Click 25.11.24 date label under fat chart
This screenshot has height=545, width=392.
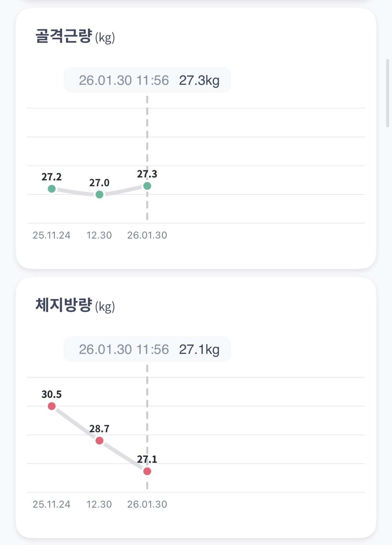(x=52, y=504)
